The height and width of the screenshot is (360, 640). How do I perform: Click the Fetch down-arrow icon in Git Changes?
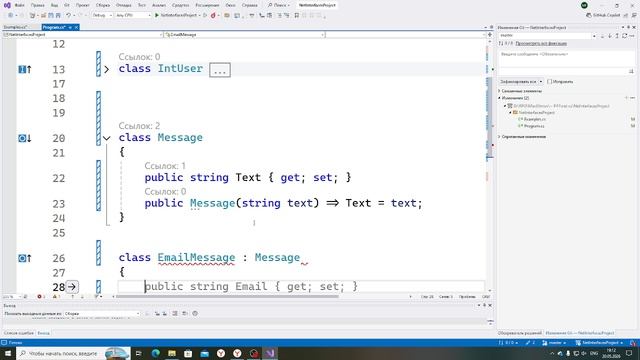point(603,36)
